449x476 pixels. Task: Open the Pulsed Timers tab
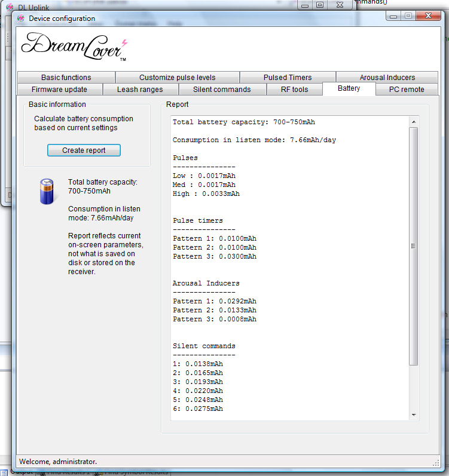pos(287,78)
